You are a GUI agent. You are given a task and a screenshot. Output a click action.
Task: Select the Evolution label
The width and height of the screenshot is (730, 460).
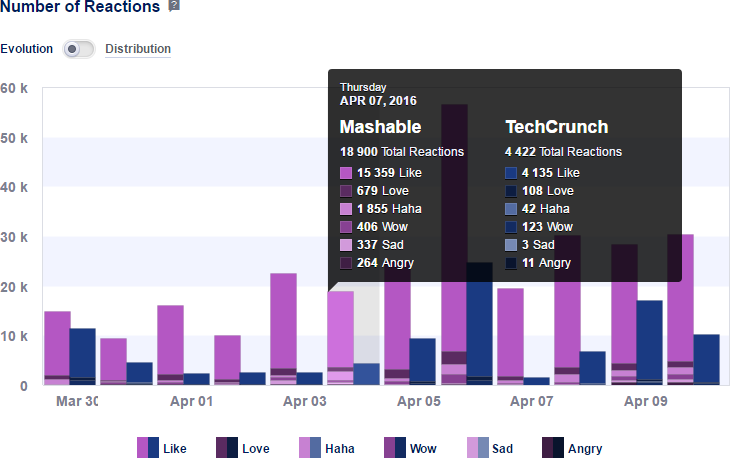(x=27, y=48)
